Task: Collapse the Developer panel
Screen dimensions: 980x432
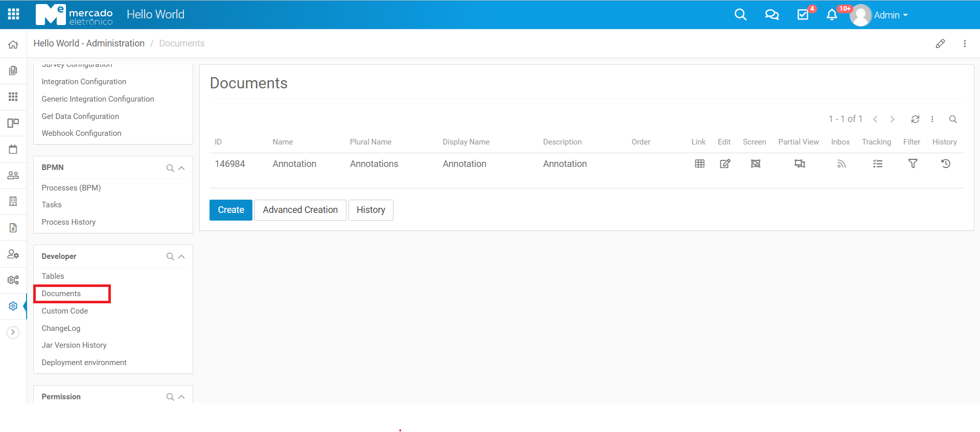Action: 181,256
